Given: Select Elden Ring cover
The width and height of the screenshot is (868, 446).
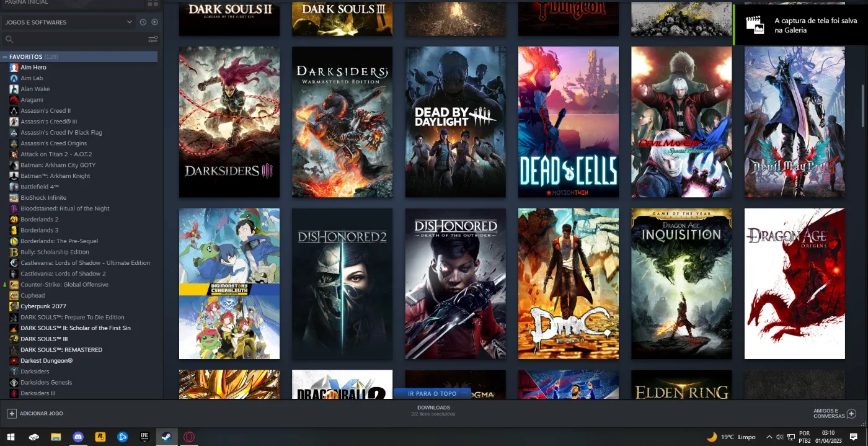Looking at the screenshot, I should click(681, 385).
